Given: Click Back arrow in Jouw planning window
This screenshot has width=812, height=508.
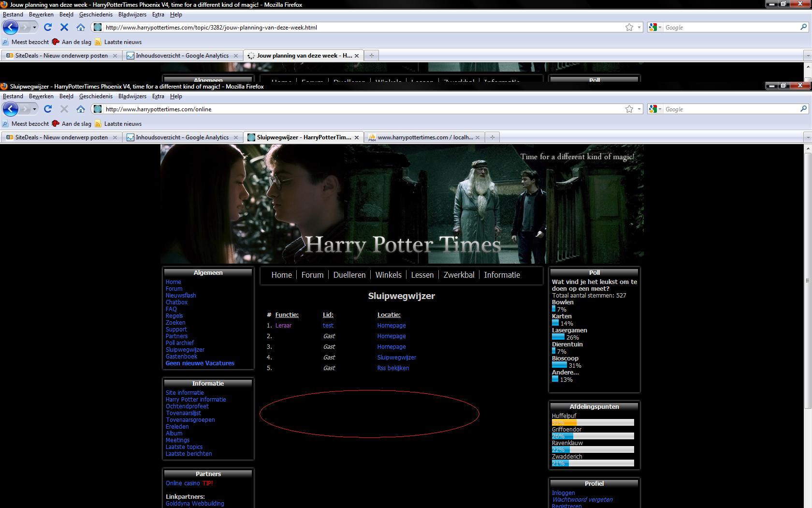Looking at the screenshot, I should click(10, 28).
